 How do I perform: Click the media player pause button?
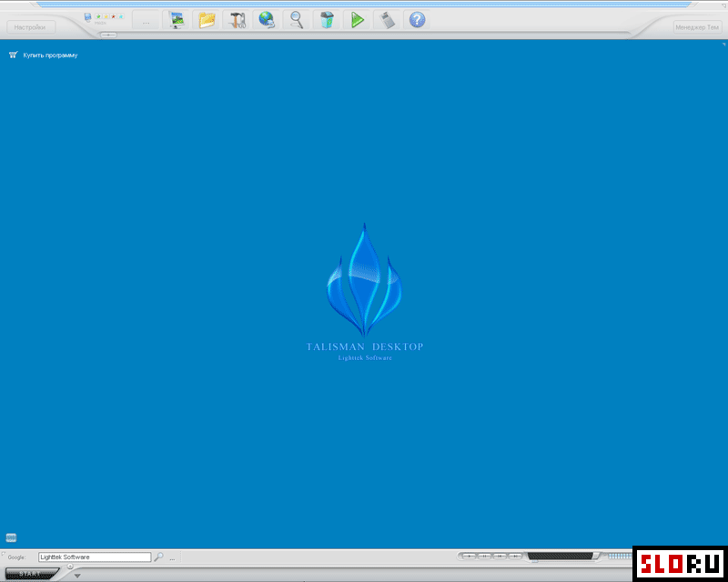pyautogui.click(x=485, y=556)
